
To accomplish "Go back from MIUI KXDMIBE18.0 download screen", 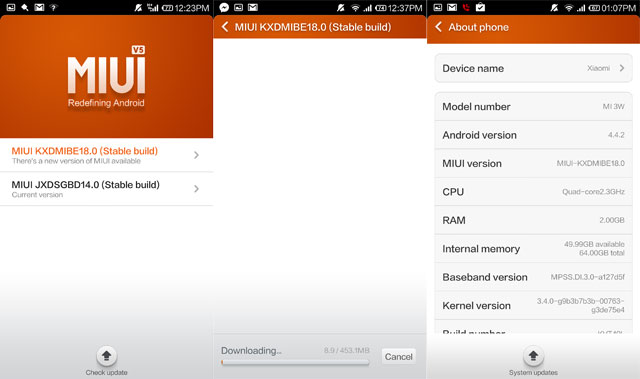I will 224,27.
